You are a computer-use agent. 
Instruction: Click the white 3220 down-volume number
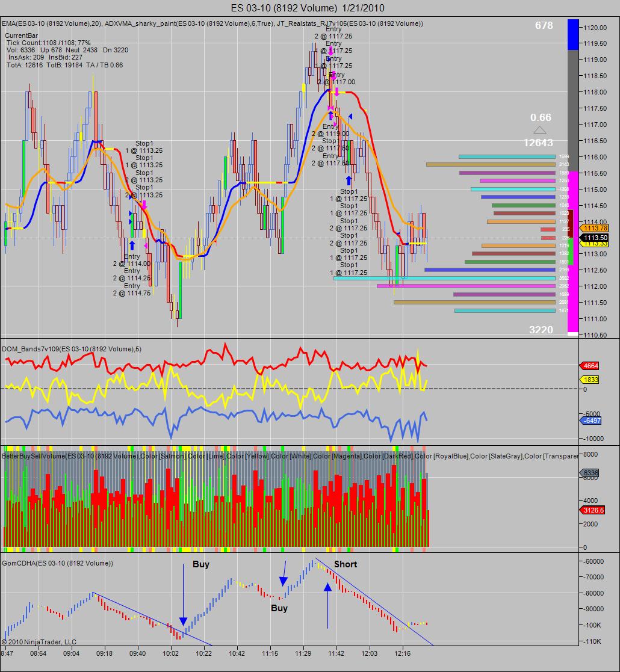point(541,330)
